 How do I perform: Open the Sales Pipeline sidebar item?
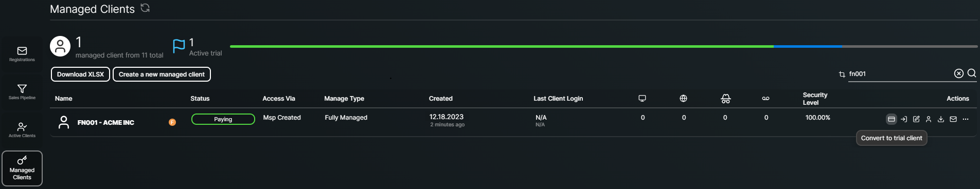click(22, 92)
